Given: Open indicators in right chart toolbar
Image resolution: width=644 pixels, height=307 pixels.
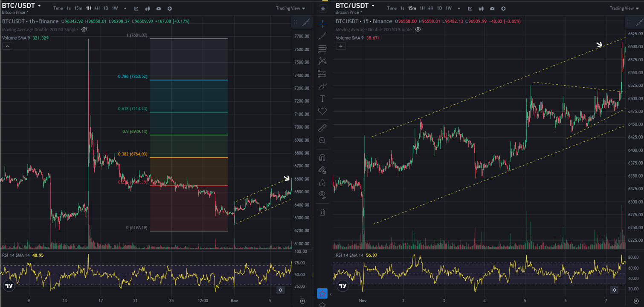Looking at the screenshot, I should point(470,9).
